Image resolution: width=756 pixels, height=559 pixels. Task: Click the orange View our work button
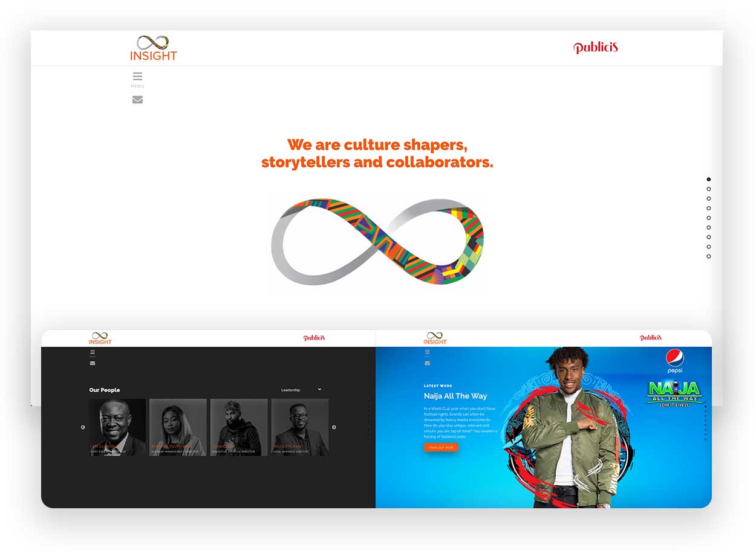(441, 447)
